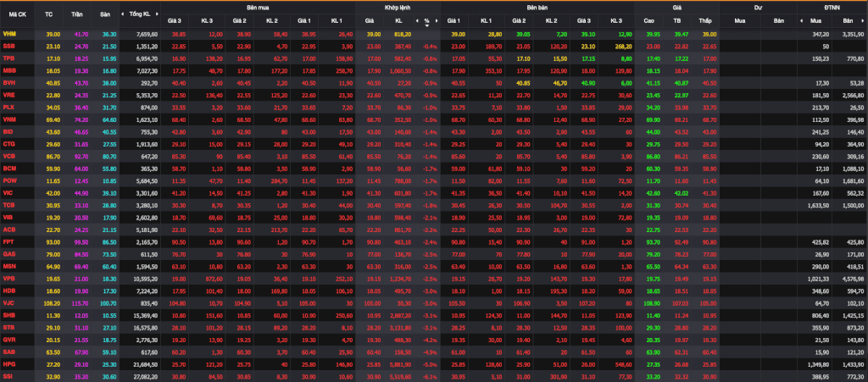Click Mua header under ĐTNN
The image size is (868, 382).
pos(816,21)
